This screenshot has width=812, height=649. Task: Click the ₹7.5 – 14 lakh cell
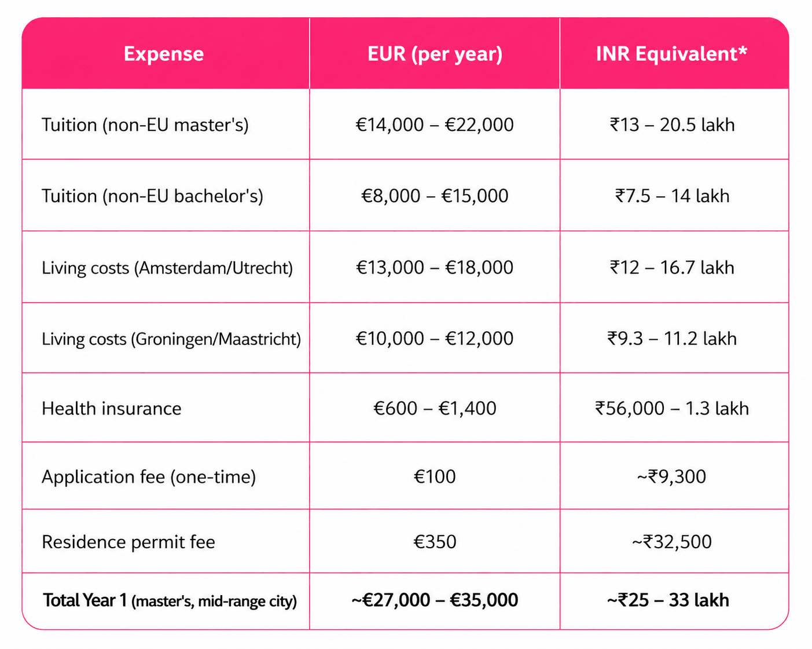click(x=672, y=196)
